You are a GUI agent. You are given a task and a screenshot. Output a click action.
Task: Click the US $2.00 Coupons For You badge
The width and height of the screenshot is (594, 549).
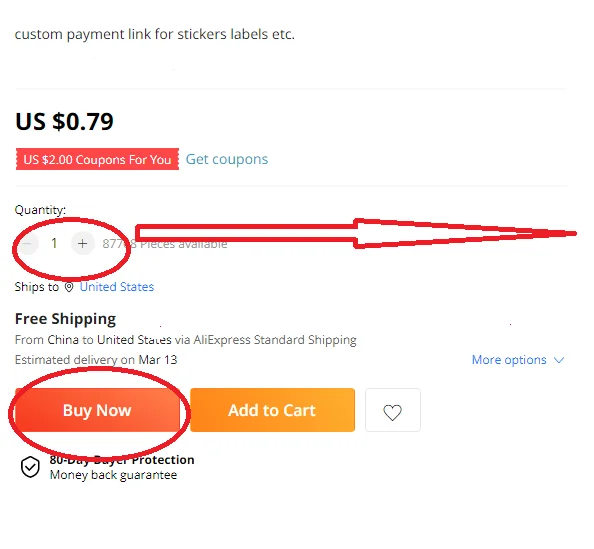click(97, 159)
